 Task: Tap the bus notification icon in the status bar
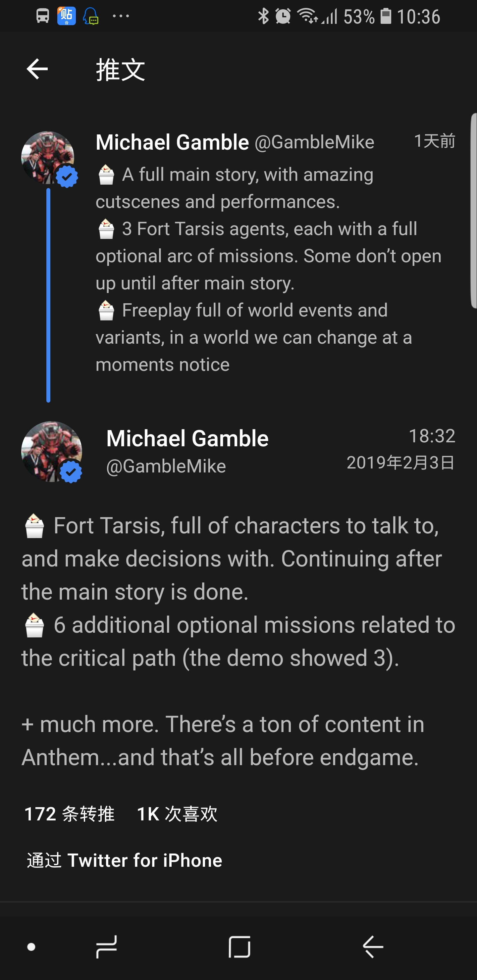click(43, 16)
